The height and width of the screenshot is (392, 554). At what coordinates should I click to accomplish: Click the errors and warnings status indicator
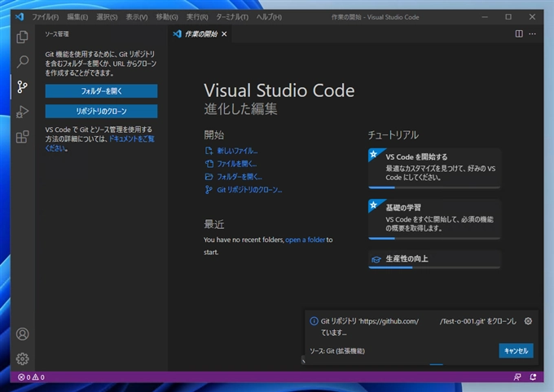(31, 377)
